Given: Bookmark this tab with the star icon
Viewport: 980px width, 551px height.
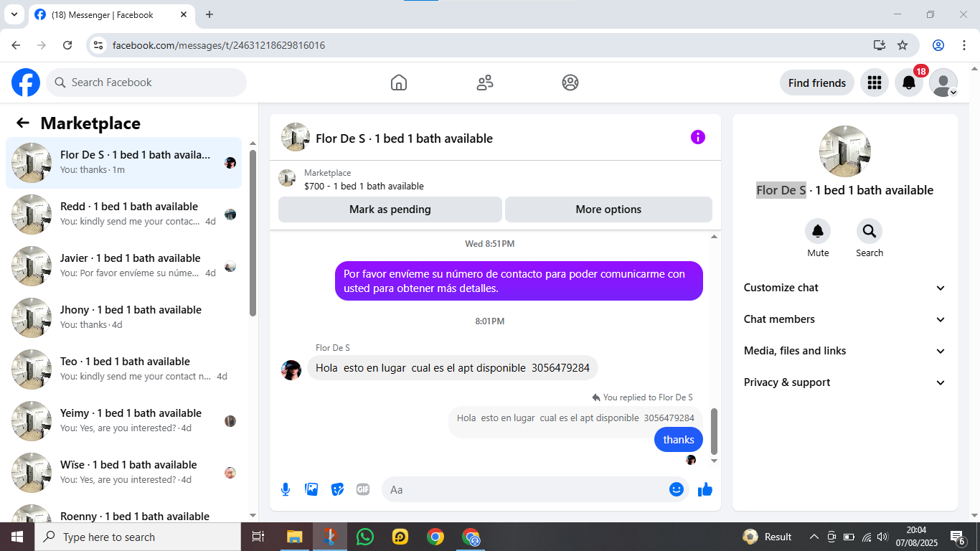Looking at the screenshot, I should 903,45.
